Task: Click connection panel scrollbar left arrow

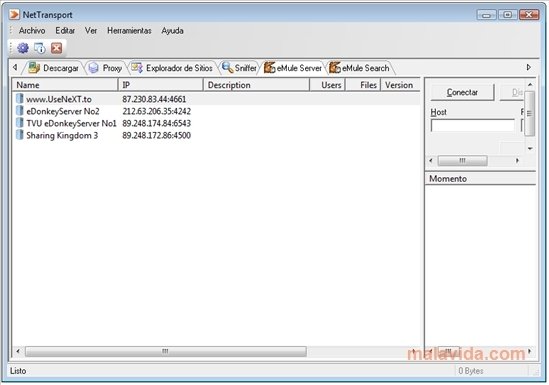Action: coord(431,160)
